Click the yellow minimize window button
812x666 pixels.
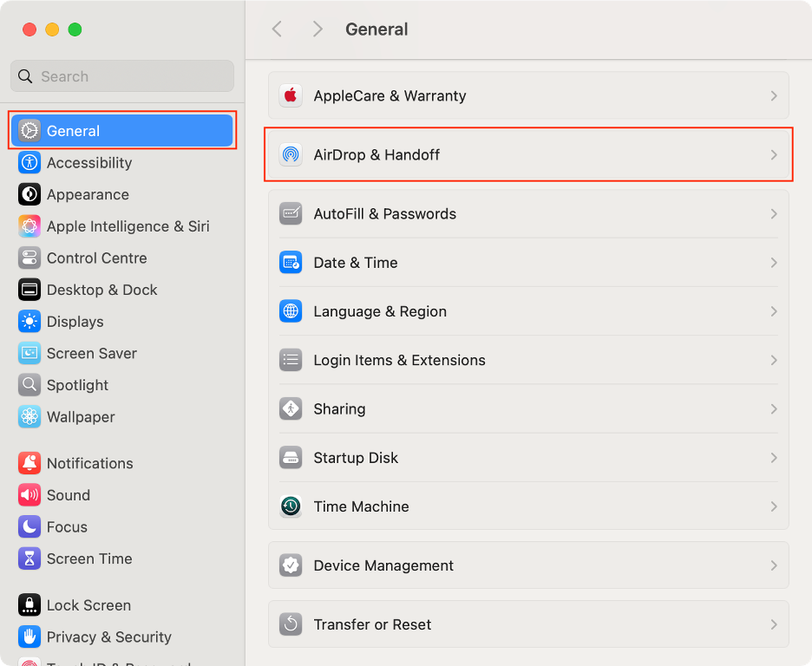(52, 29)
